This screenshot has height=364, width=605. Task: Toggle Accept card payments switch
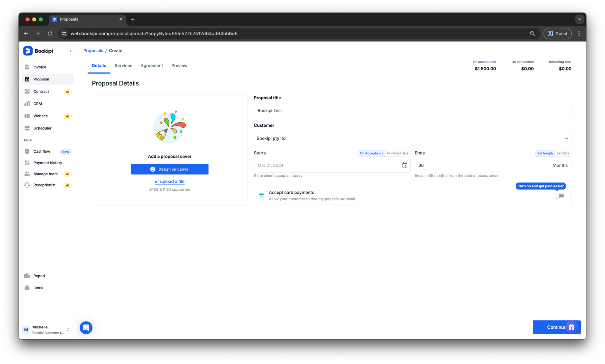[x=559, y=196]
